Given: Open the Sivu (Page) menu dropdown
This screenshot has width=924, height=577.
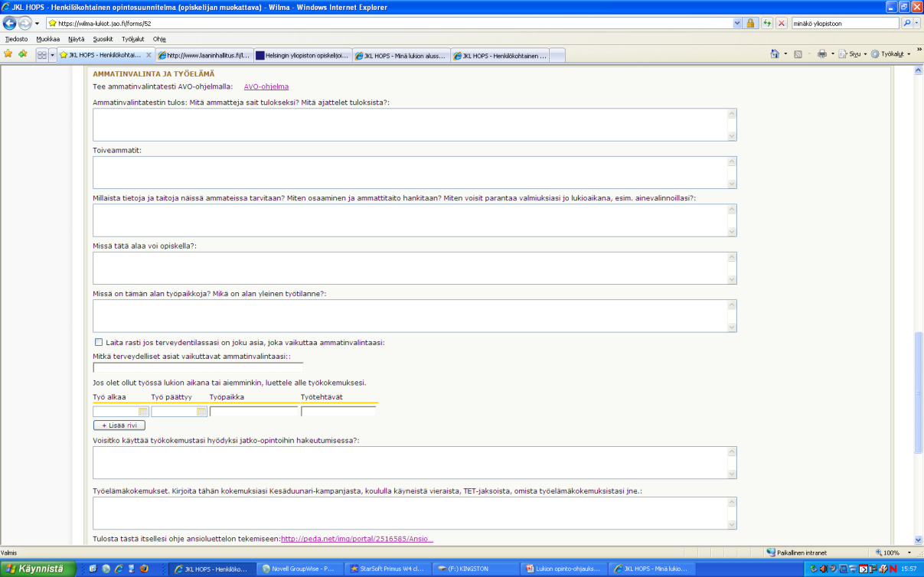Looking at the screenshot, I should coord(853,54).
